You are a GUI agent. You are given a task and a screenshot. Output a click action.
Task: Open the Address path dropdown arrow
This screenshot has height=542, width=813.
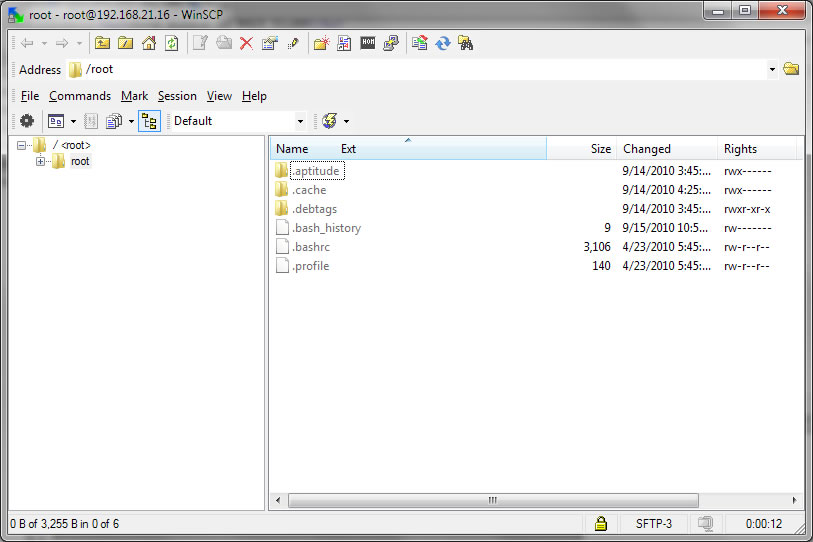tap(772, 70)
